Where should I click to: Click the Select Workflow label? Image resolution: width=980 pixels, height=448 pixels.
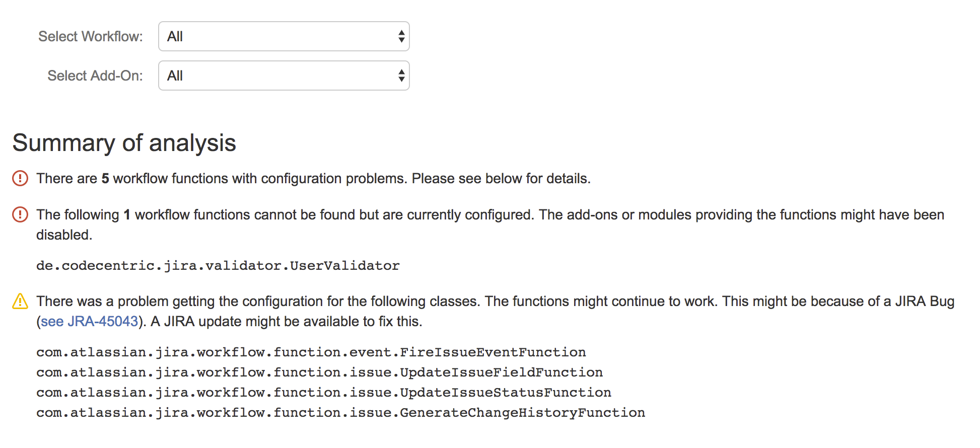[91, 36]
